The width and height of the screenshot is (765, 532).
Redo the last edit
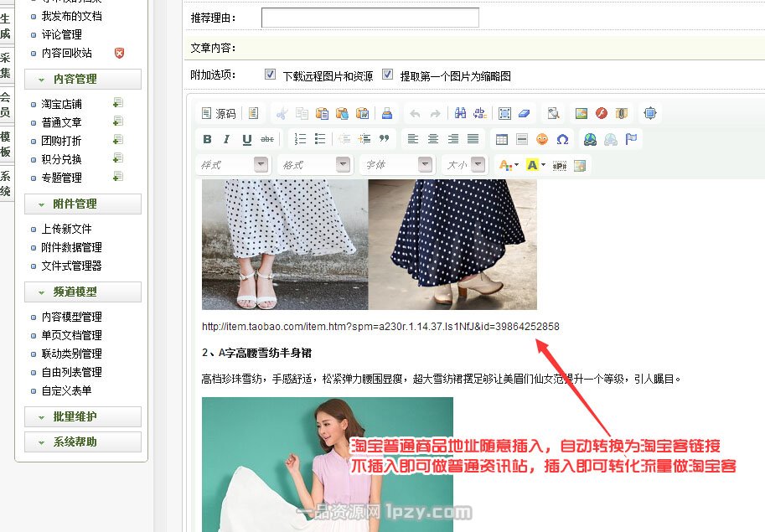(x=435, y=114)
